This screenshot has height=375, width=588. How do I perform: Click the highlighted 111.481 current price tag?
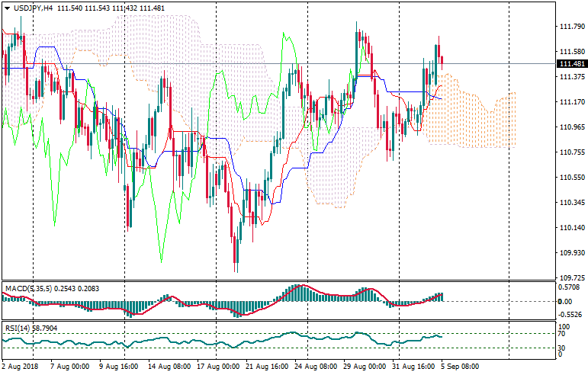572,63
